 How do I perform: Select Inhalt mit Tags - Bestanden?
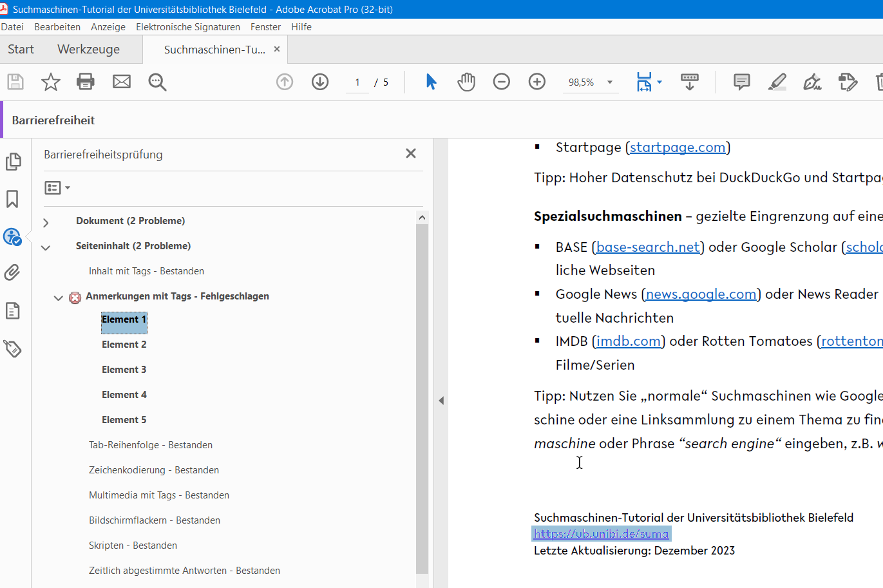(146, 271)
